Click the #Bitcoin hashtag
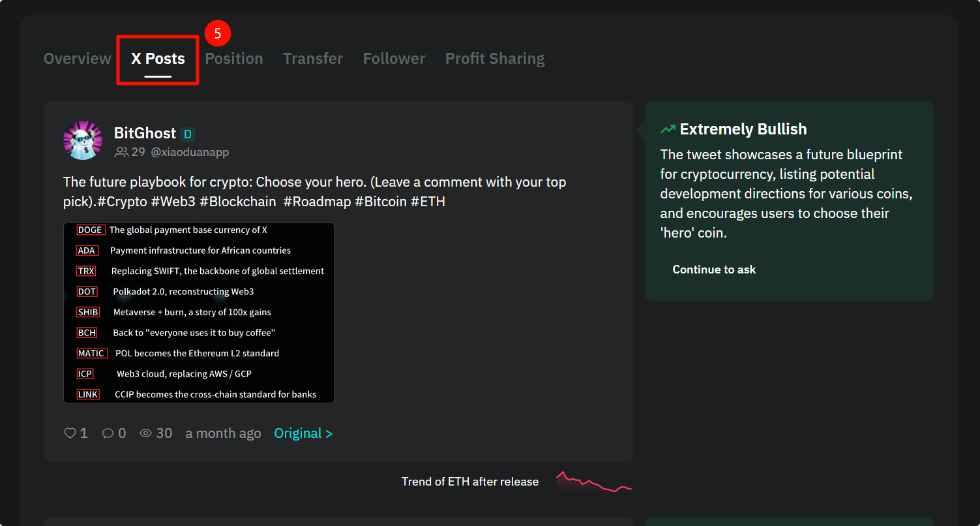Image resolution: width=980 pixels, height=526 pixels. (381, 202)
